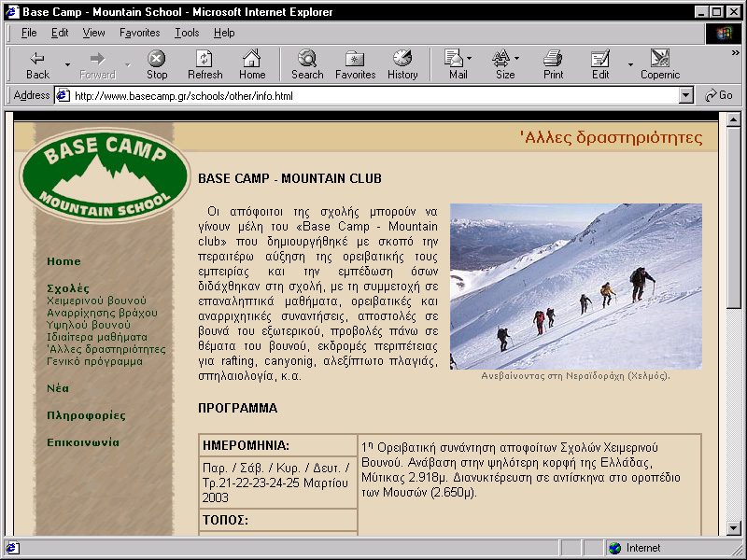Open the View menu
The image size is (747, 560).
coord(93,33)
